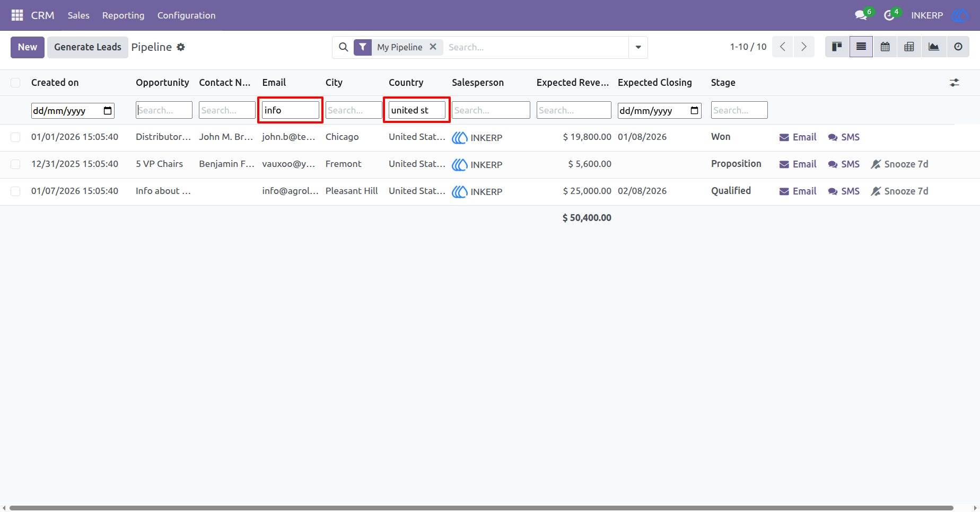
Task: Go to next page of records
Action: pyautogui.click(x=804, y=47)
